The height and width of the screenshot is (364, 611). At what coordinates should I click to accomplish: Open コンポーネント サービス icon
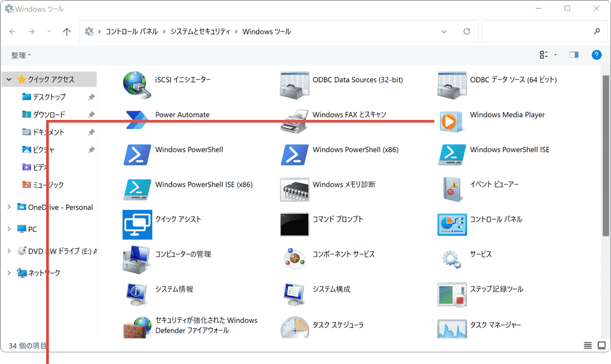tap(294, 259)
